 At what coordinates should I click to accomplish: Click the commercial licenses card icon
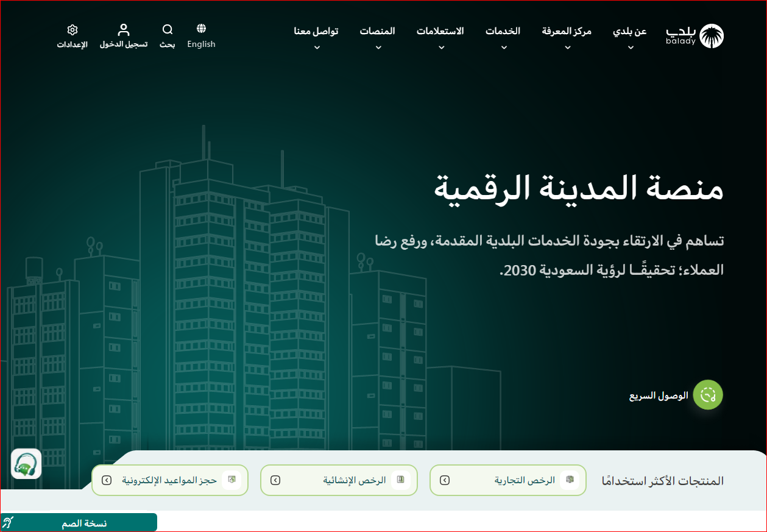570,480
